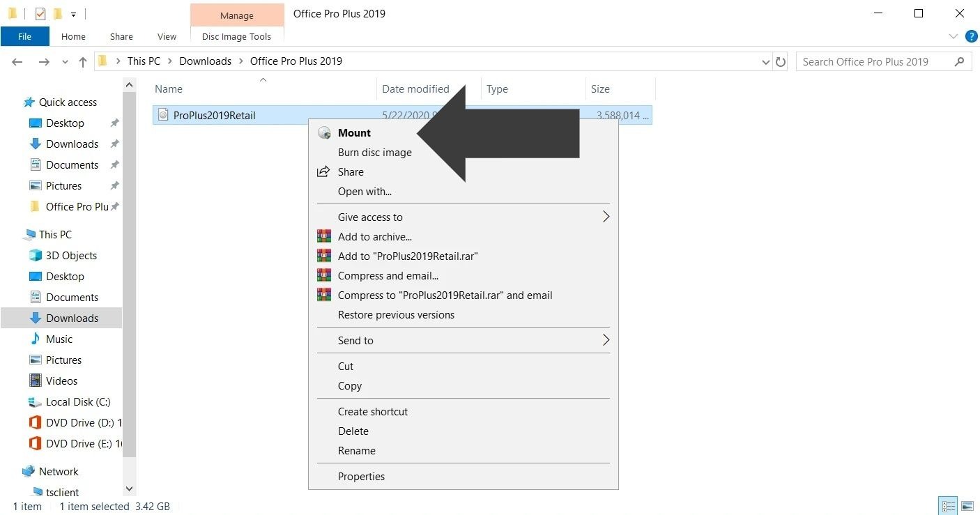This screenshot has height=515, width=980.
Task: Click the Network icon in the sidebar
Action: pyautogui.click(x=29, y=471)
